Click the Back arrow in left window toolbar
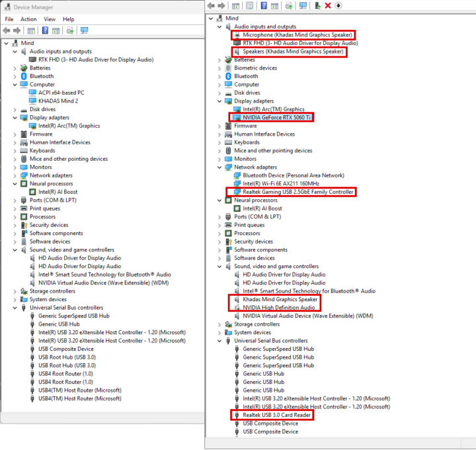476x450 pixels. [x=7, y=30]
